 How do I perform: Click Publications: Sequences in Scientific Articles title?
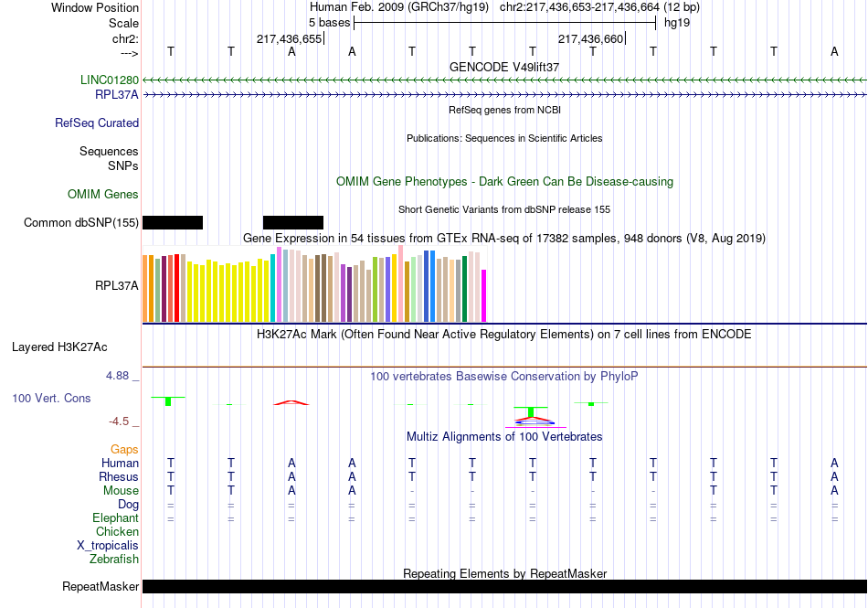pyautogui.click(x=504, y=138)
